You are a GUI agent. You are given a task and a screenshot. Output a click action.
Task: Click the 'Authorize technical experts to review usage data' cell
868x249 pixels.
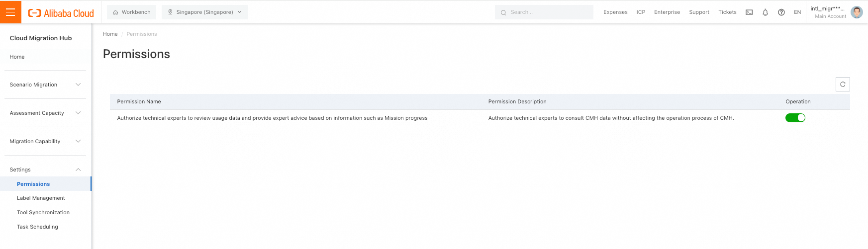pos(273,118)
